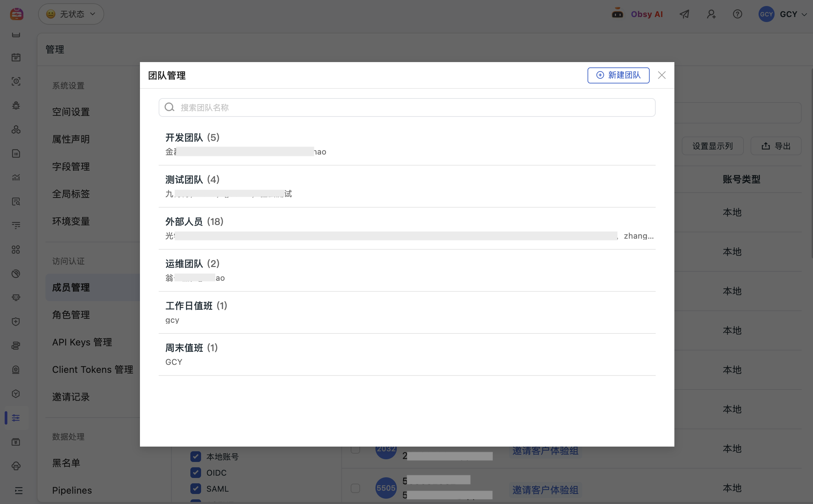
Task: Open the hexagon Y icon in the sidebar
Action: tap(16, 394)
